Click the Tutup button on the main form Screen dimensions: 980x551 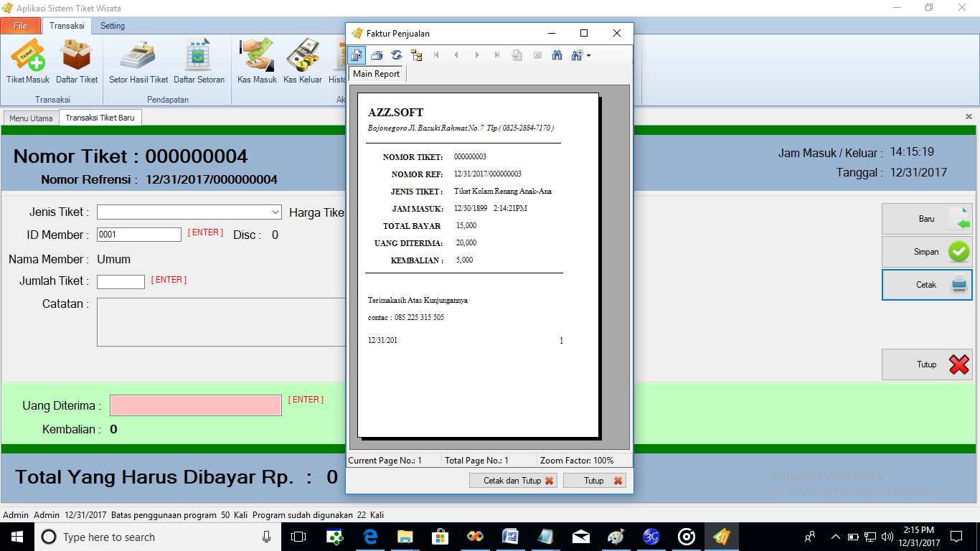927,364
